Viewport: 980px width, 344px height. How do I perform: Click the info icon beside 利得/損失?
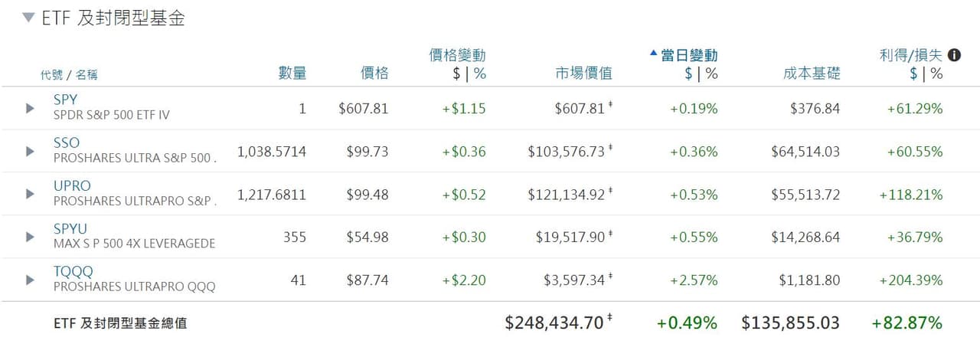tap(954, 55)
